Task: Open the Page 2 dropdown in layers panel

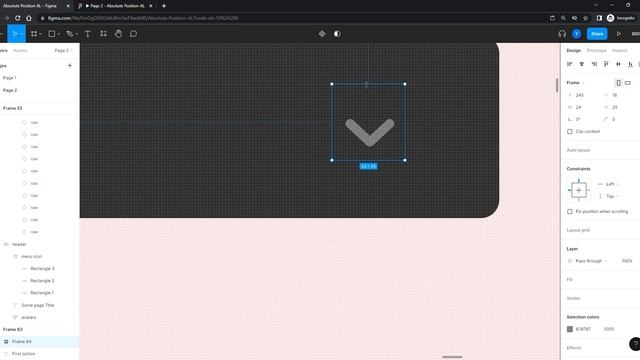Action: [63, 51]
